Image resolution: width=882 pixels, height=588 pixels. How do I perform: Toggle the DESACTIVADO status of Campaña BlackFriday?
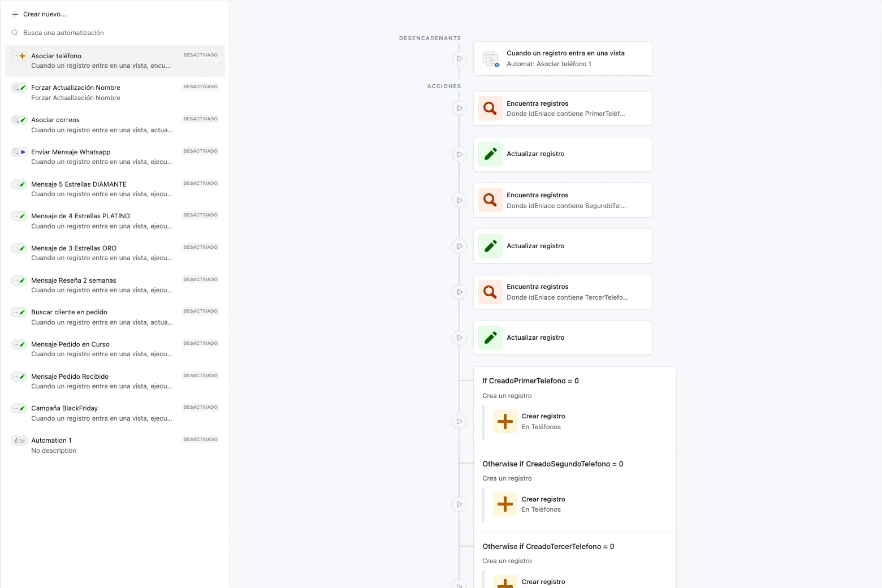[x=200, y=407]
